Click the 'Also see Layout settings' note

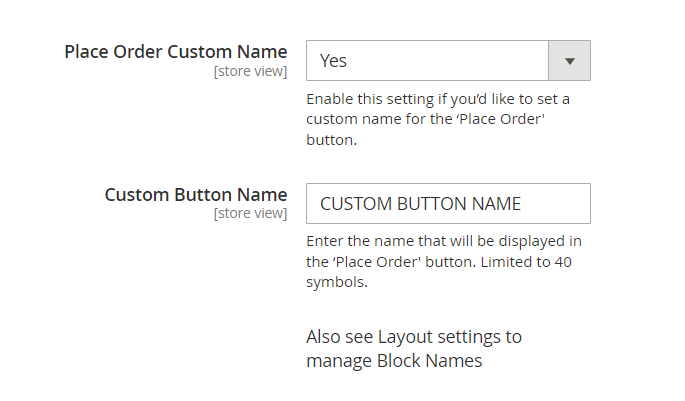(x=414, y=349)
